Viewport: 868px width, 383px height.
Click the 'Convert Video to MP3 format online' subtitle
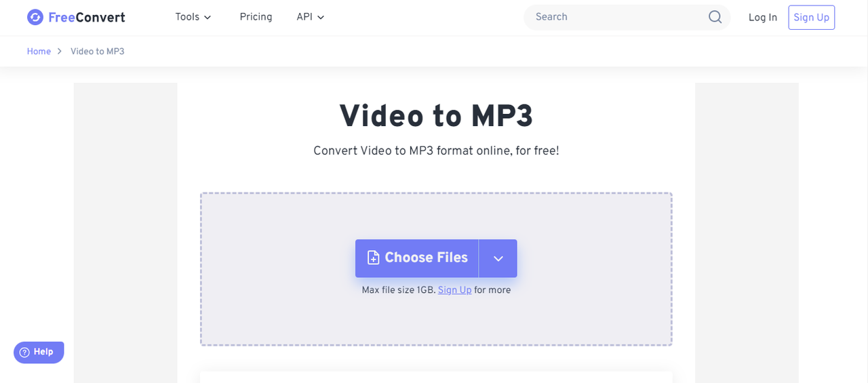[x=436, y=150]
